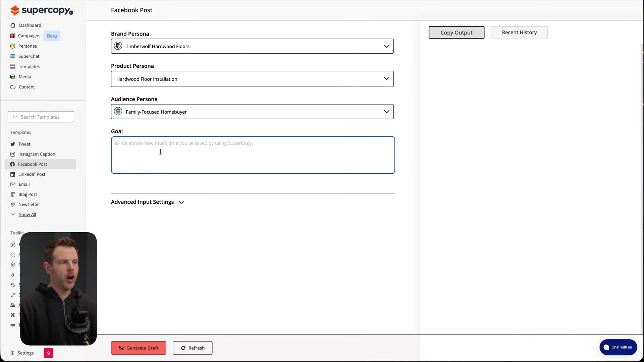Open Facebook Post template

point(41,164)
